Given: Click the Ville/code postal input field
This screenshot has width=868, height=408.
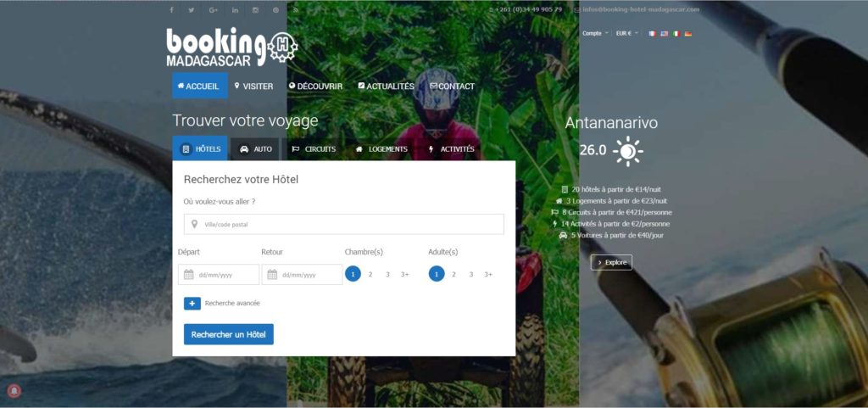Looking at the screenshot, I should click(x=344, y=224).
